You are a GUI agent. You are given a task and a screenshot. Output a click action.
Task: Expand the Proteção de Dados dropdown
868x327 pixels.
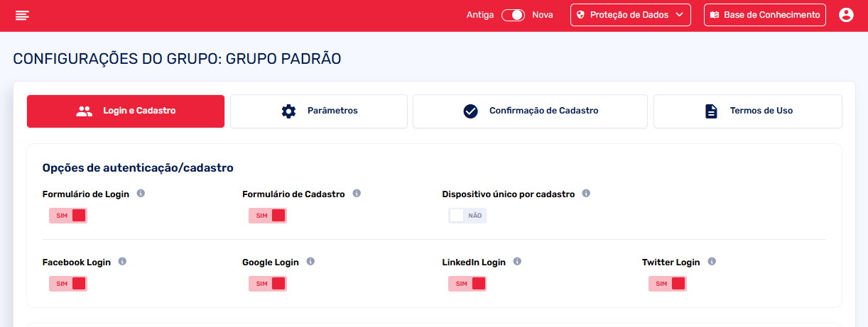(630, 15)
